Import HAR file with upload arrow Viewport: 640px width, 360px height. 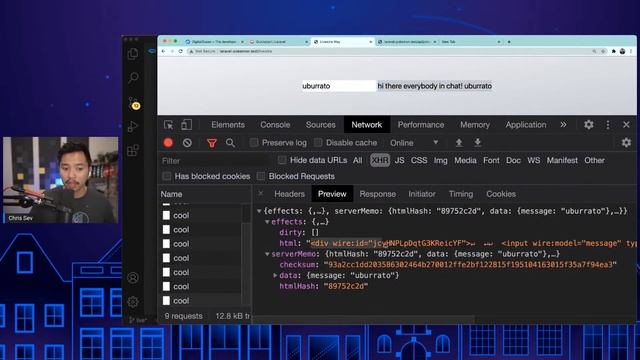(459, 142)
